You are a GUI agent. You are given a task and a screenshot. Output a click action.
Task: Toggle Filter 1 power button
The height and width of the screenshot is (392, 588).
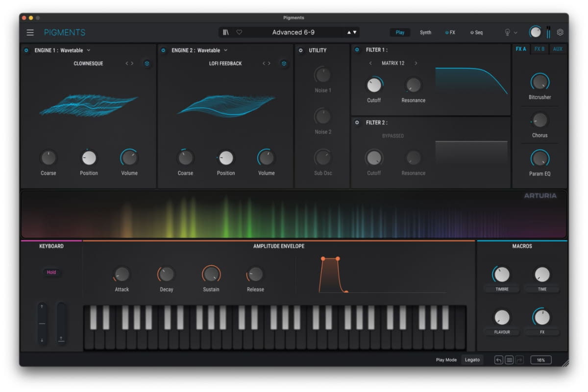pos(357,50)
